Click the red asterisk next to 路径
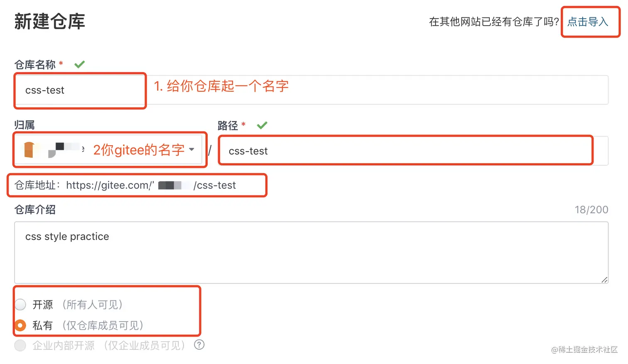The height and width of the screenshot is (364, 628). [243, 124]
